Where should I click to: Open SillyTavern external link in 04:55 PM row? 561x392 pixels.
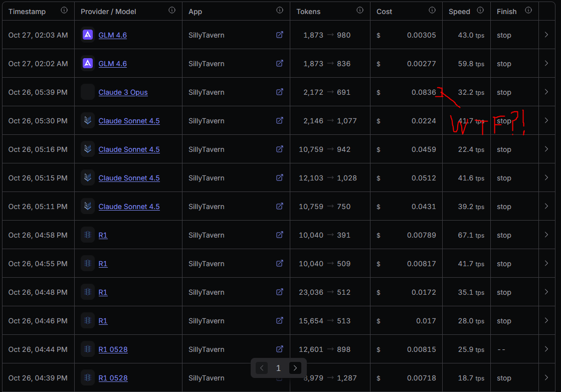click(280, 264)
